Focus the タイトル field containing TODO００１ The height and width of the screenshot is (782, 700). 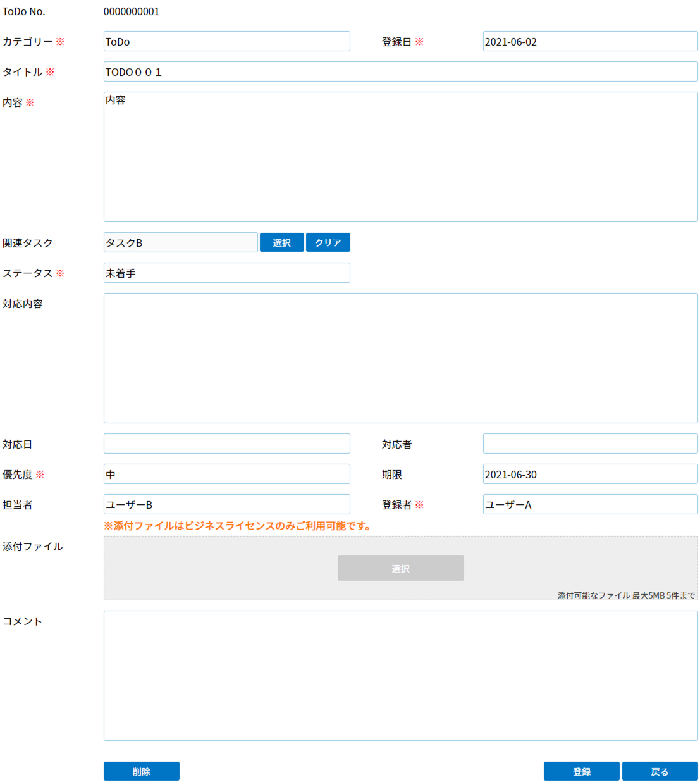tap(400, 72)
